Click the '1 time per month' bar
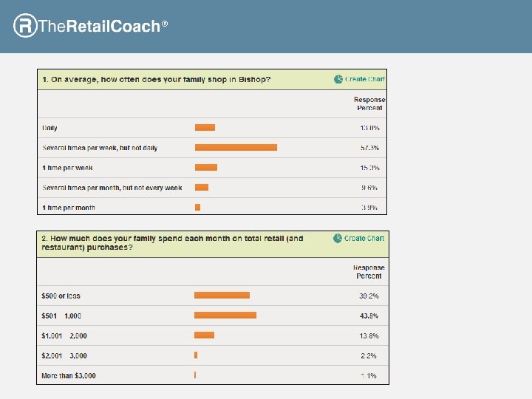 click(x=197, y=208)
